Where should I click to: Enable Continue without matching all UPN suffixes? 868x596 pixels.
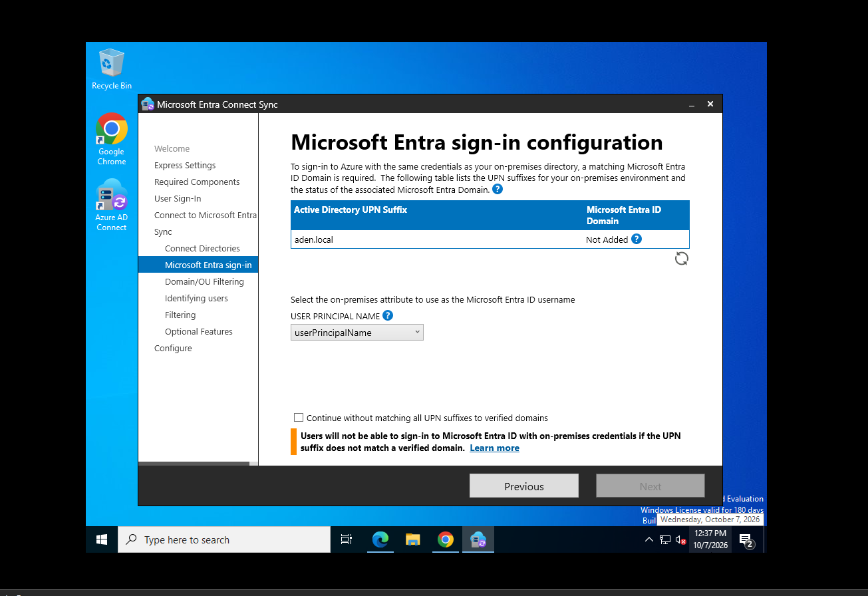point(299,418)
